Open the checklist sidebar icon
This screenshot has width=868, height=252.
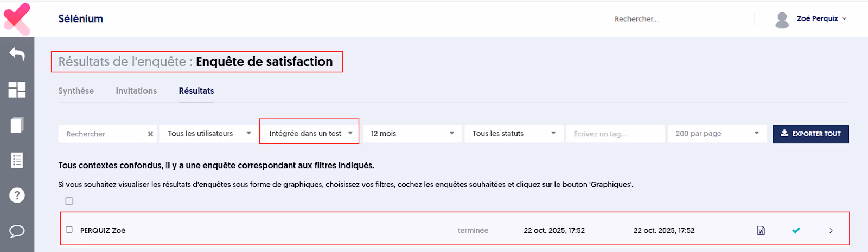click(17, 160)
